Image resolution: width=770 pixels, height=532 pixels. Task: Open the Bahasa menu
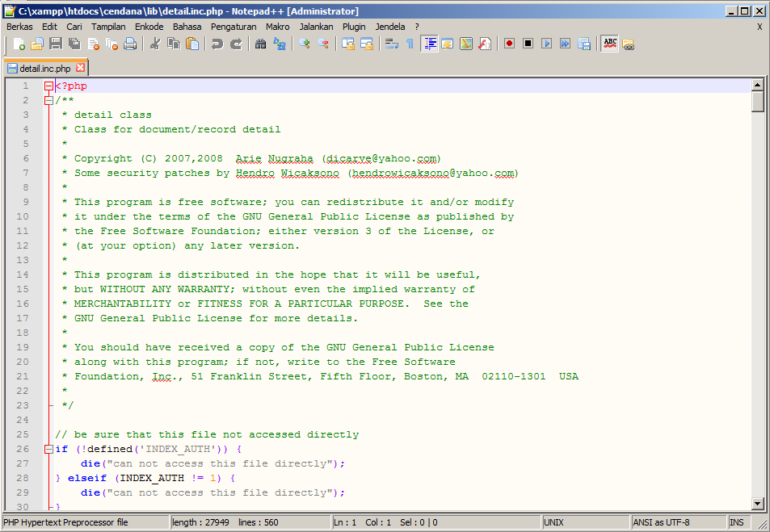click(x=187, y=27)
